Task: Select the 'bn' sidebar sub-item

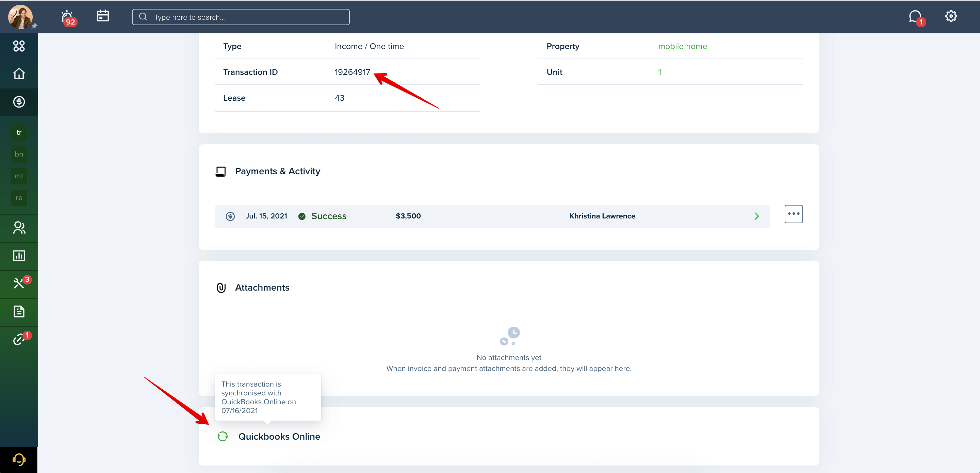Action: [19, 154]
